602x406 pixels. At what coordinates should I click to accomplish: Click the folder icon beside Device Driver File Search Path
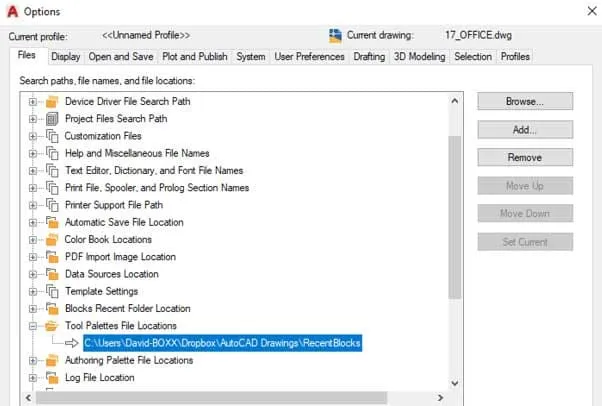(52, 102)
